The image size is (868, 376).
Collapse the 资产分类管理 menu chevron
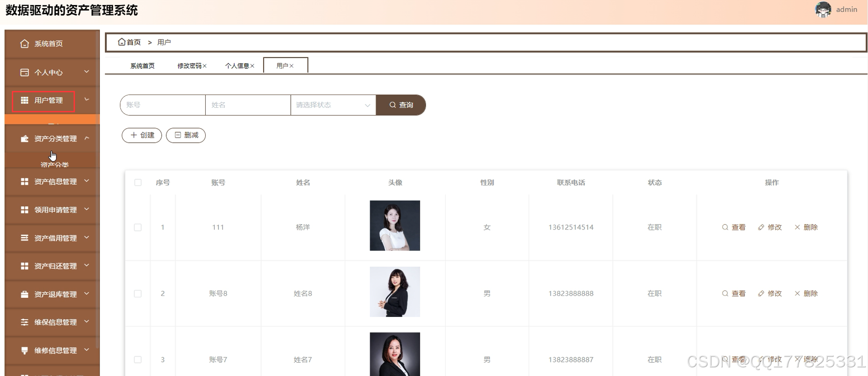pyautogui.click(x=87, y=138)
